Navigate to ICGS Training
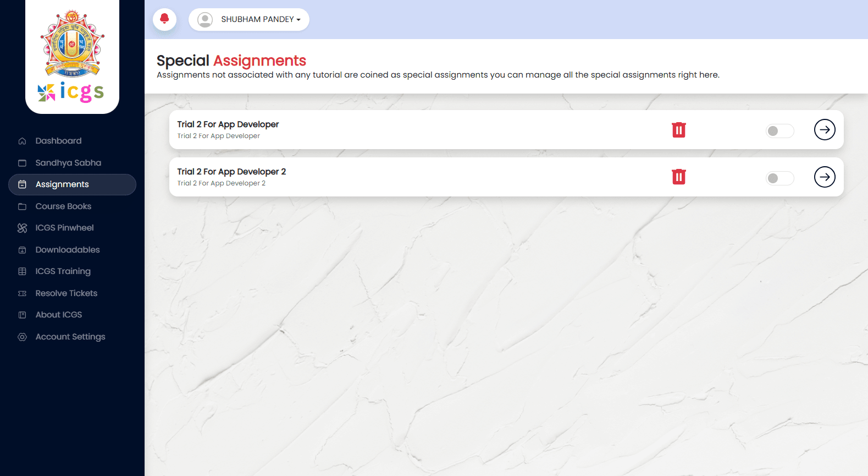This screenshot has height=476, width=868. [63, 271]
